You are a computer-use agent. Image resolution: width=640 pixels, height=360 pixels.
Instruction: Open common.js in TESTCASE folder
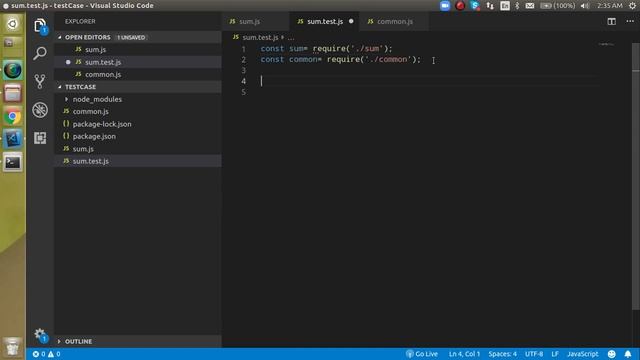coord(138,111)
